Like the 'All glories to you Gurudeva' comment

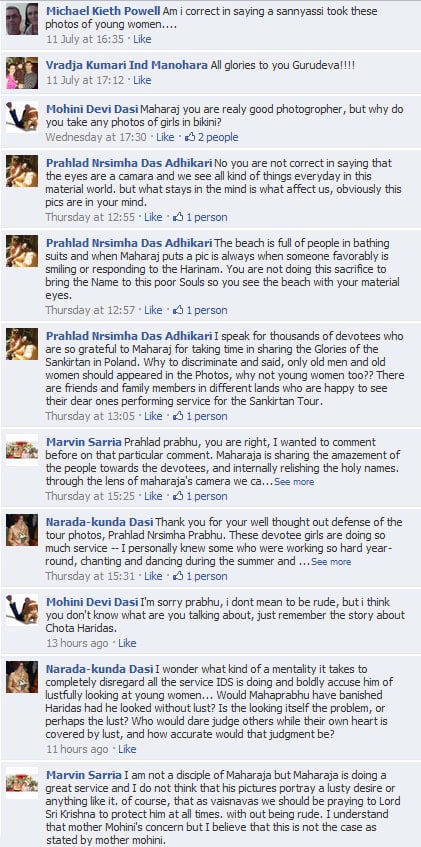(142, 80)
